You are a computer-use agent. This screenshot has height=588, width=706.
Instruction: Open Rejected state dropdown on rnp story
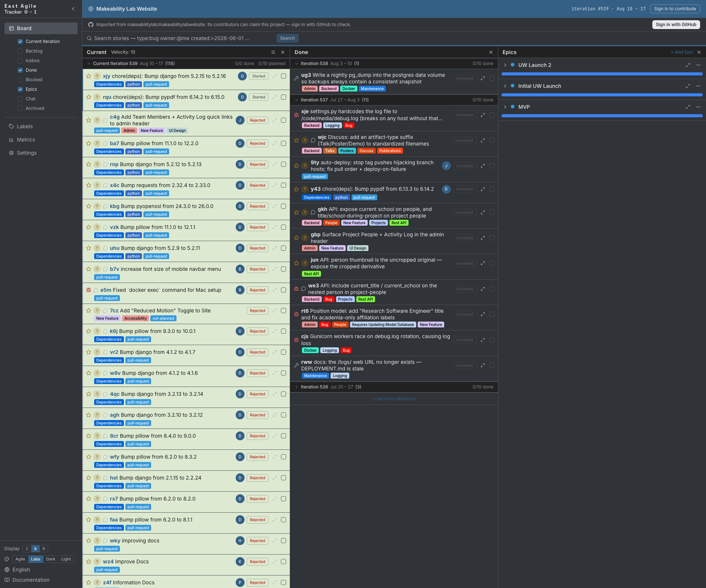point(257,164)
